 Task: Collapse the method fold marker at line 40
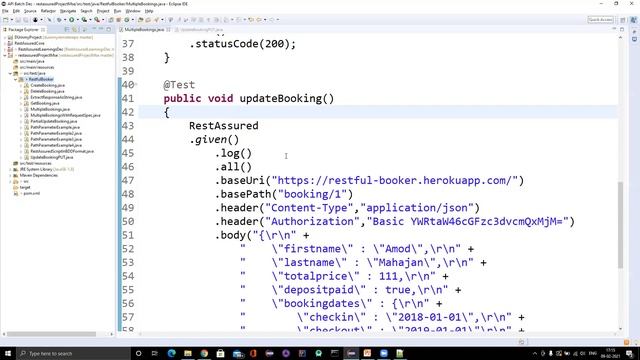coord(136,84)
